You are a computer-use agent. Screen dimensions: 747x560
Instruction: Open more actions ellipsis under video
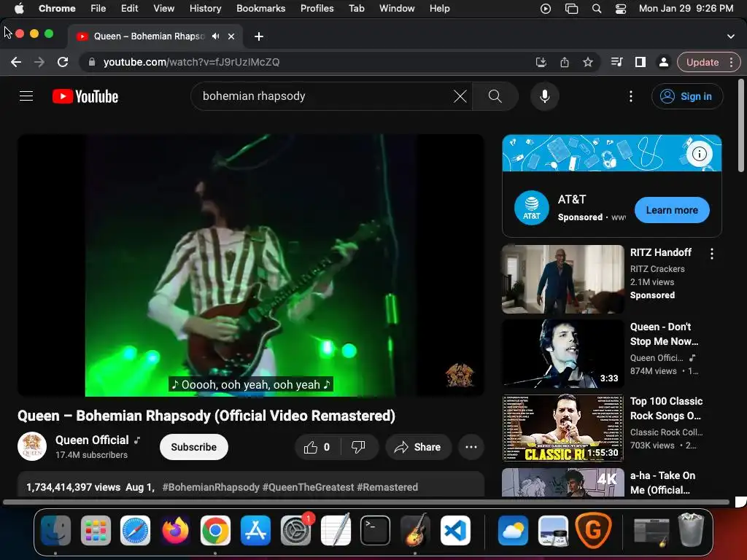pos(471,447)
